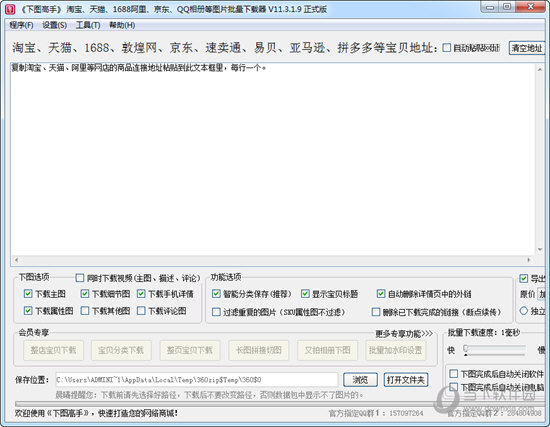Close the 下图高手 window
This screenshot has width=550, height=427.
click(x=531, y=7)
